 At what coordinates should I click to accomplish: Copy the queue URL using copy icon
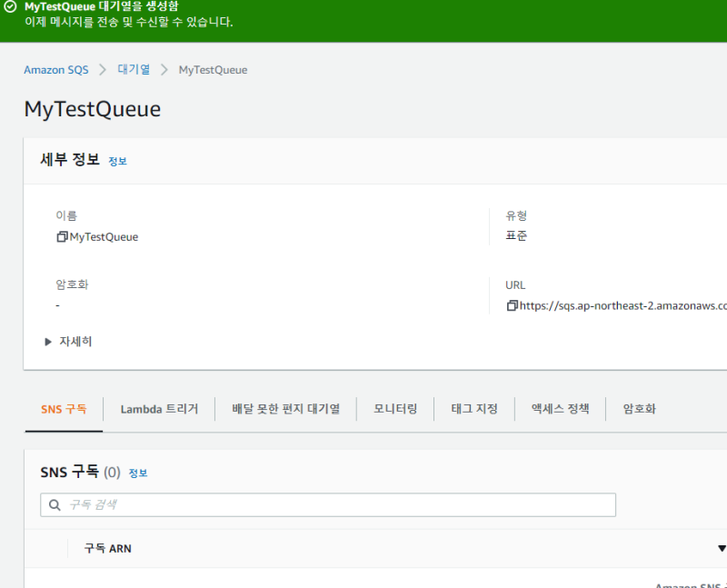tap(513, 305)
